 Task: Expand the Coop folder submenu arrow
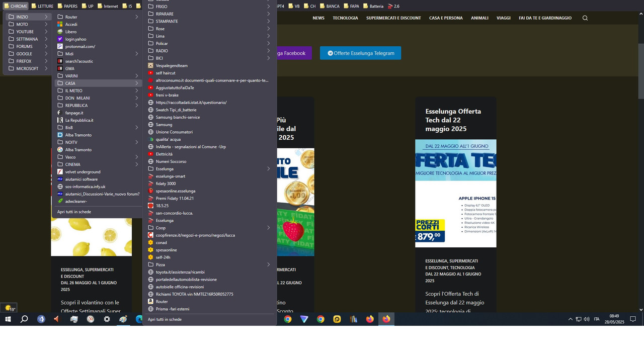click(x=268, y=228)
